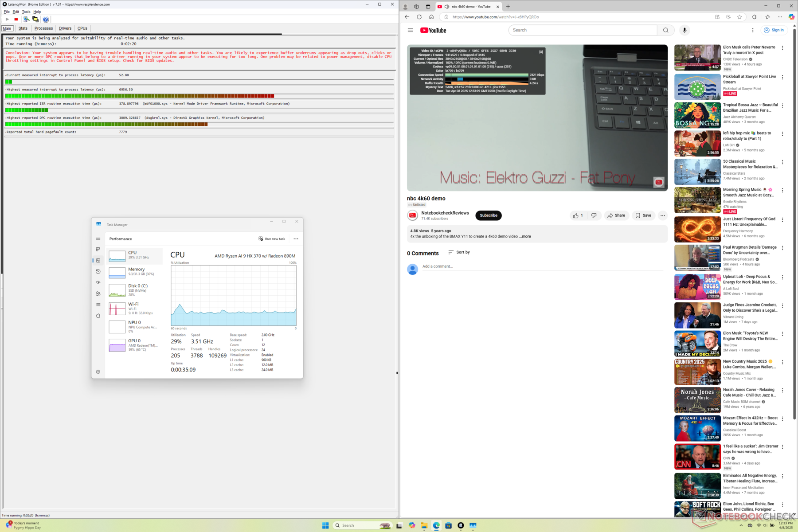Open the Windows Start menu
Viewport: 798px width, 532px height.
point(325,525)
